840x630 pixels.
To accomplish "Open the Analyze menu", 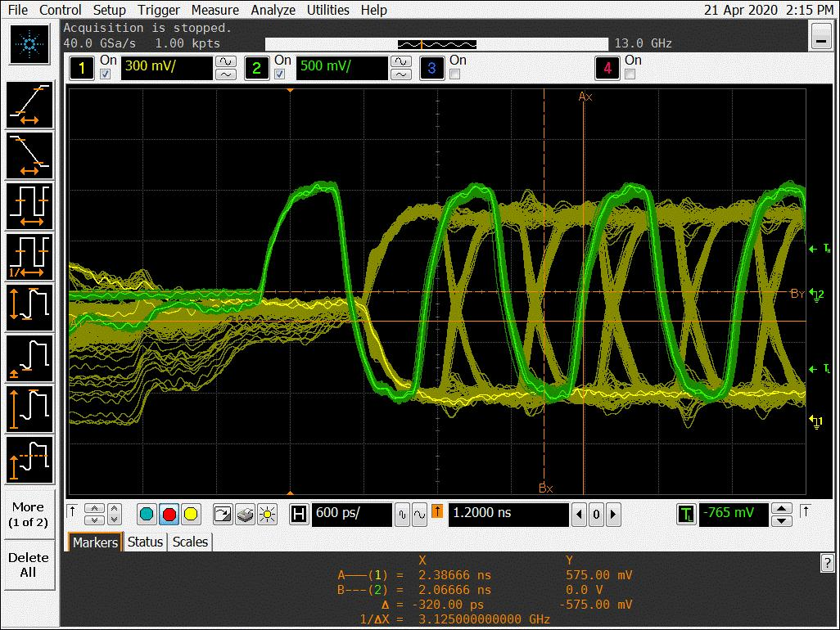I will [273, 10].
